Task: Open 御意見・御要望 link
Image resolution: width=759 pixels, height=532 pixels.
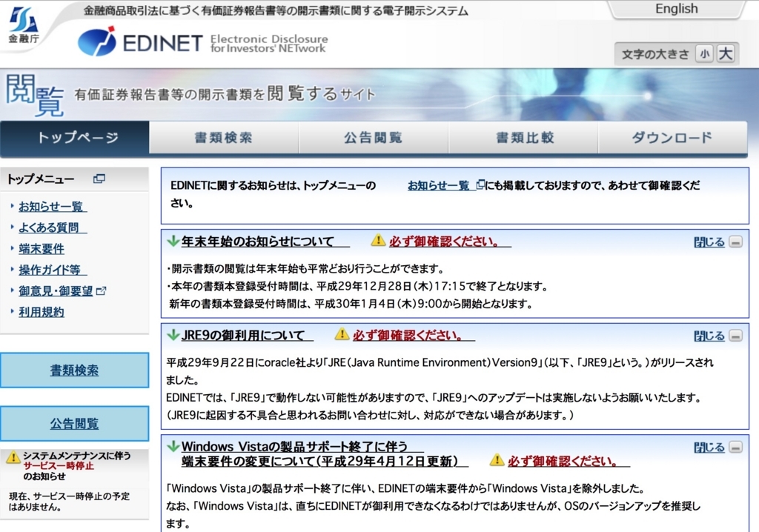Action: tap(56, 291)
